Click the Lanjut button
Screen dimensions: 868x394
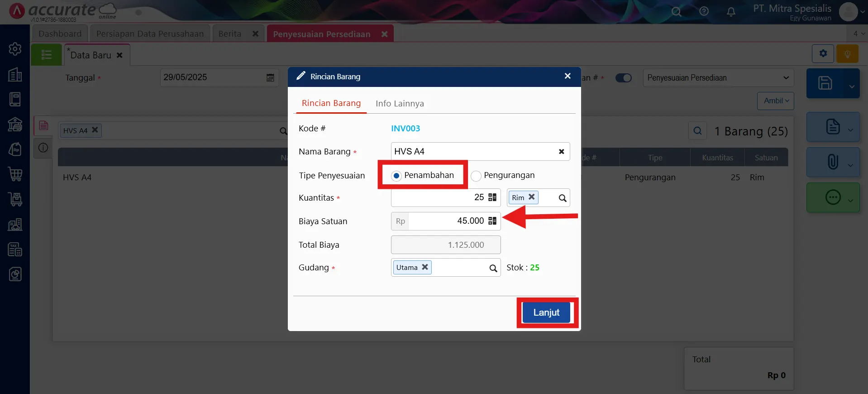[x=546, y=312]
